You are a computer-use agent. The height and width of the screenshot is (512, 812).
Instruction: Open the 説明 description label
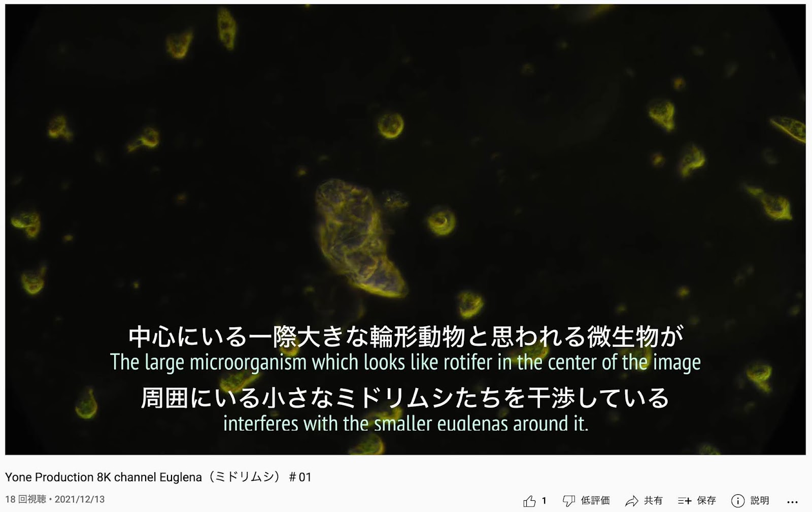click(759, 500)
